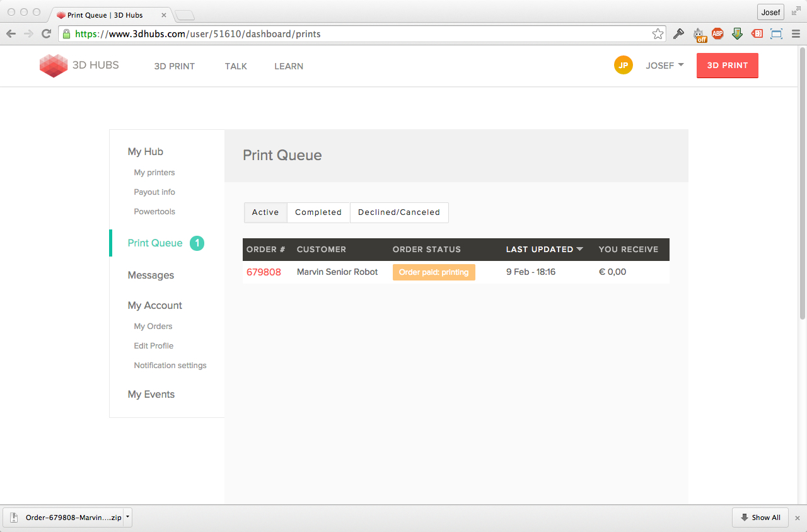Screen dimensions: 807x532
Task: Open My Account section
Action: point(155,306)
